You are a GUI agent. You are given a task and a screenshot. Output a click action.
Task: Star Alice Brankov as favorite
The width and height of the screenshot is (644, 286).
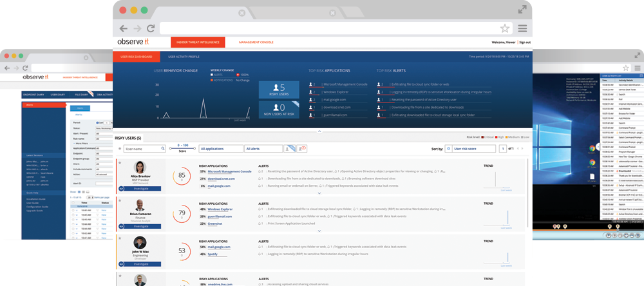[120, 163]
